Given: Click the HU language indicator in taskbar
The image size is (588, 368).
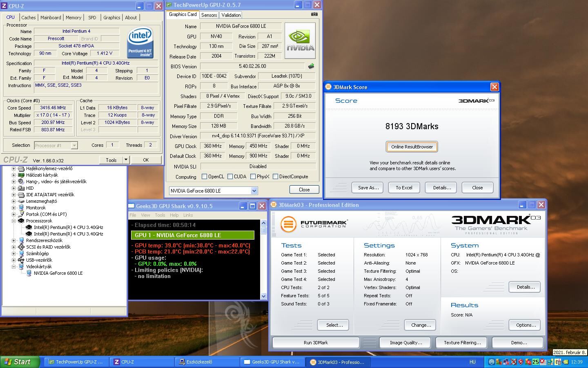Looking at the screenshot, I should [x=472, y=362].
